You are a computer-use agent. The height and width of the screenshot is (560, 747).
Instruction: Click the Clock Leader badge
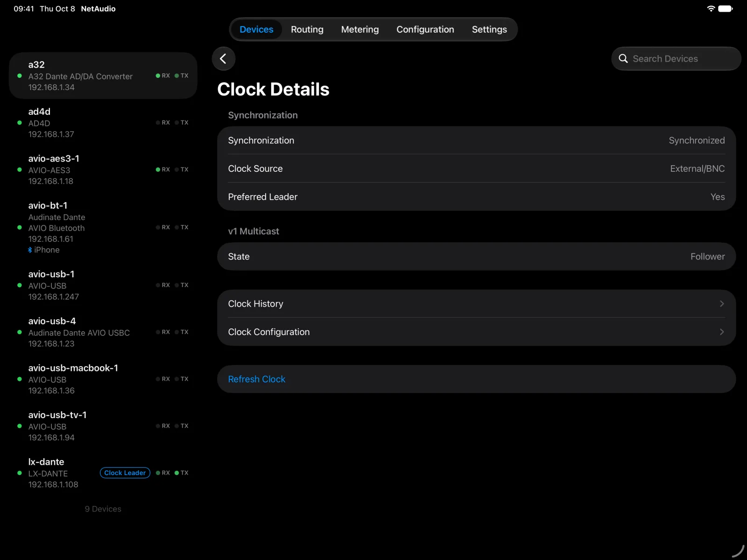click(x=125, y=473)
